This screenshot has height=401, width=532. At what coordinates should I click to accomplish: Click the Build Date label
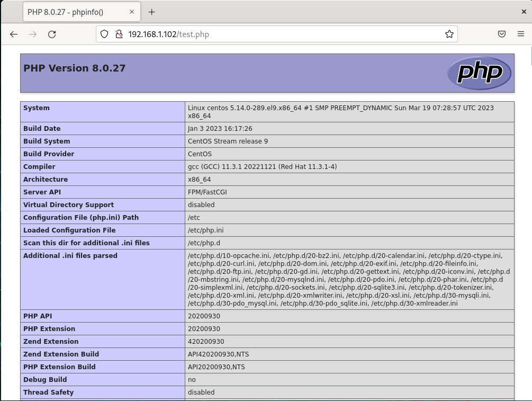[x=42, y=128]
